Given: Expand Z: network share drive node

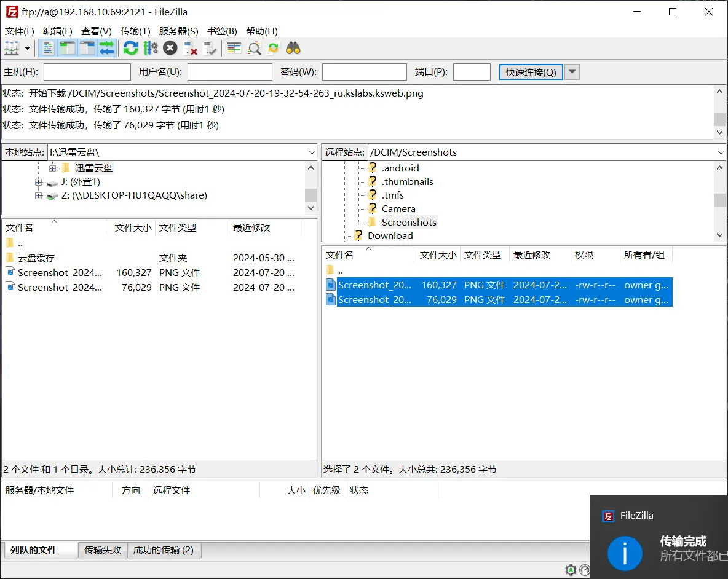Looking at the screenshot, I should point(38,195).
